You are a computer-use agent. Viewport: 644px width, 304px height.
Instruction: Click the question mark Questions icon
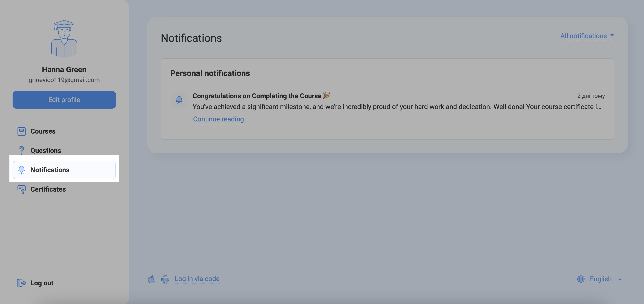[22, 150]
